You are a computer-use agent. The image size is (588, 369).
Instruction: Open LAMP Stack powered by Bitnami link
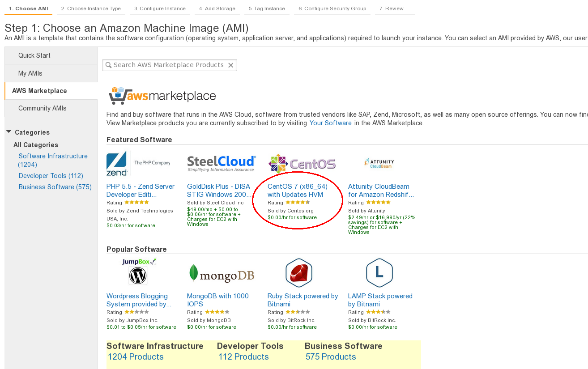point(380,300)
